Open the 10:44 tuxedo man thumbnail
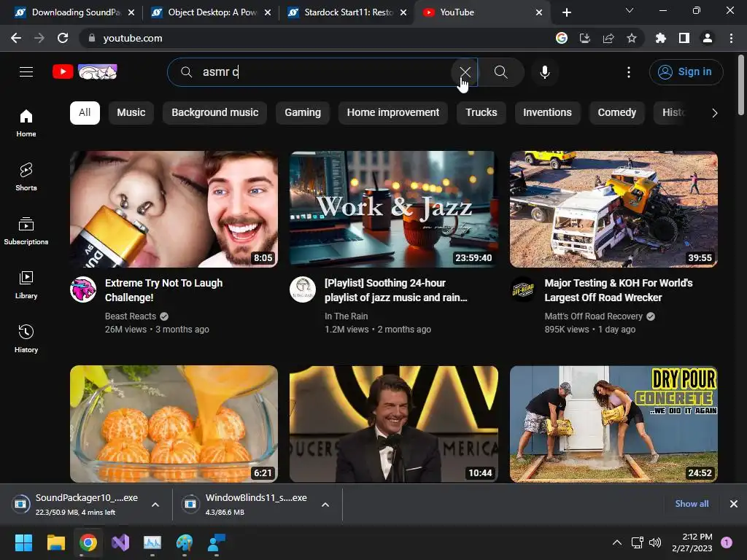This screenshot has height=560, width=747. pos(393,424)
